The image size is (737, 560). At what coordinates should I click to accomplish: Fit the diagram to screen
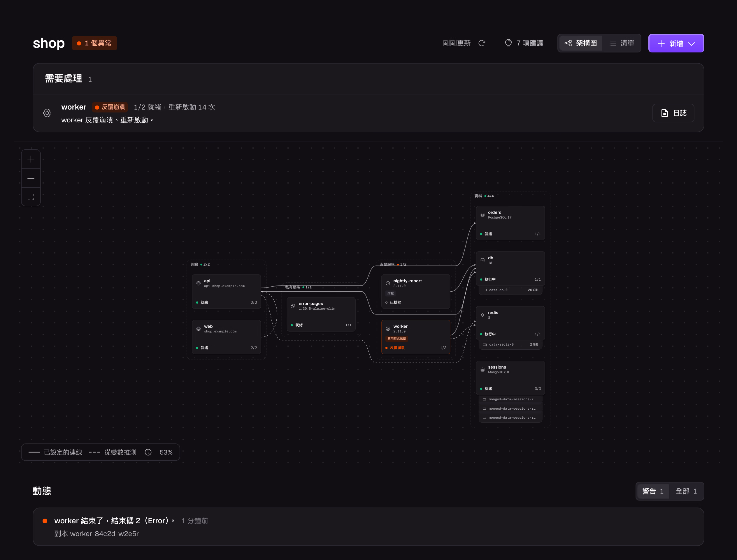[x=31, y=197]
